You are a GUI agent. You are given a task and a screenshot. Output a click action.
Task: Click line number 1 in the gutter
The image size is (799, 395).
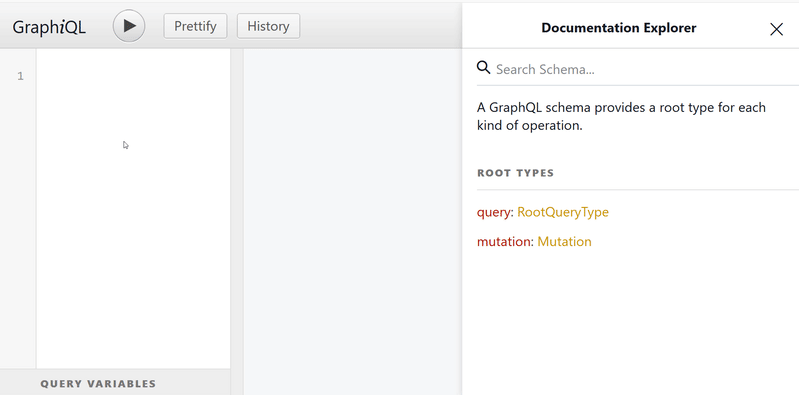pos(20,76)
